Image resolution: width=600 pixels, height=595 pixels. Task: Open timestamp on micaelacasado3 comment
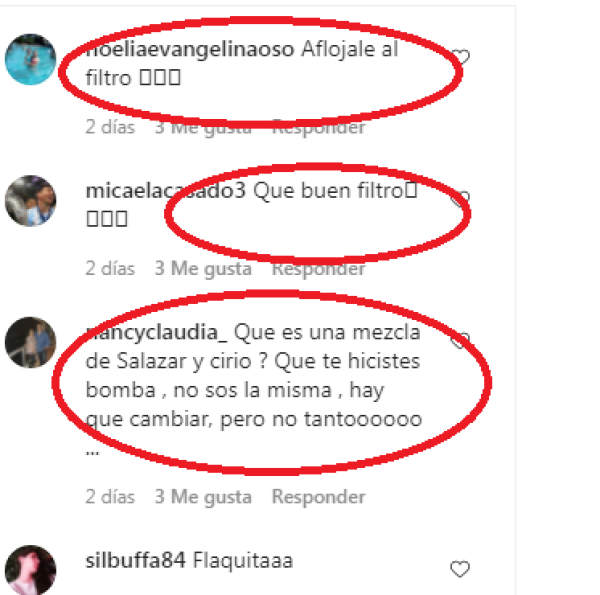110,269
